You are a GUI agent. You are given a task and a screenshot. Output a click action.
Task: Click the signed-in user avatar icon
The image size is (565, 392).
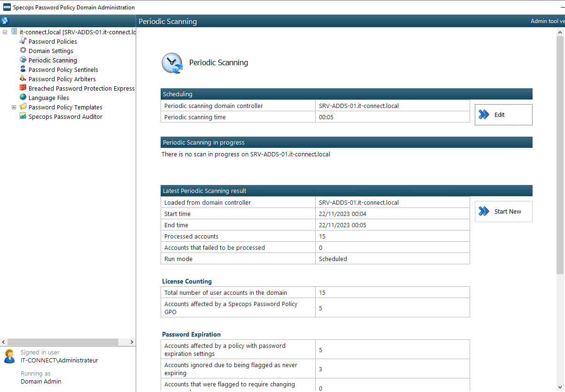(x=9, y=356)
